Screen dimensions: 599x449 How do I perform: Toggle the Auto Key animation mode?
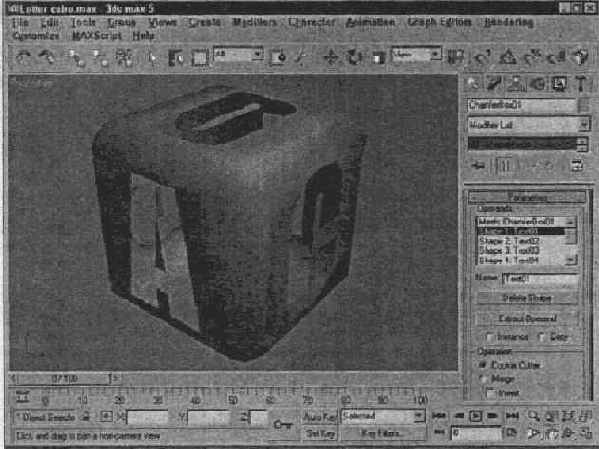[x=320, y=416]
